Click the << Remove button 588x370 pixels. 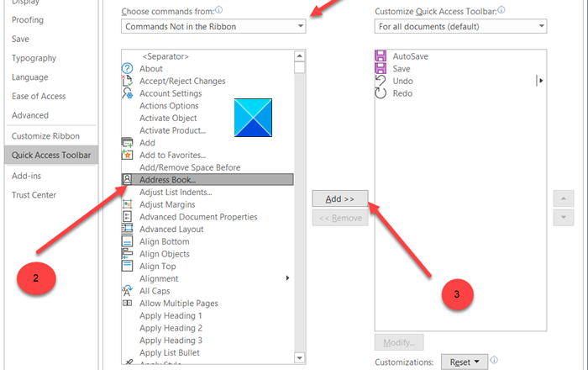340,218
